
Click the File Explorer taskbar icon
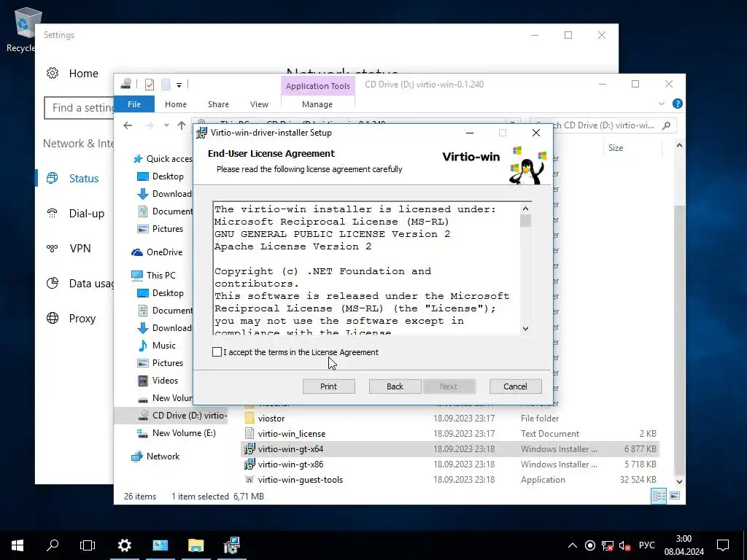[196, 545]
